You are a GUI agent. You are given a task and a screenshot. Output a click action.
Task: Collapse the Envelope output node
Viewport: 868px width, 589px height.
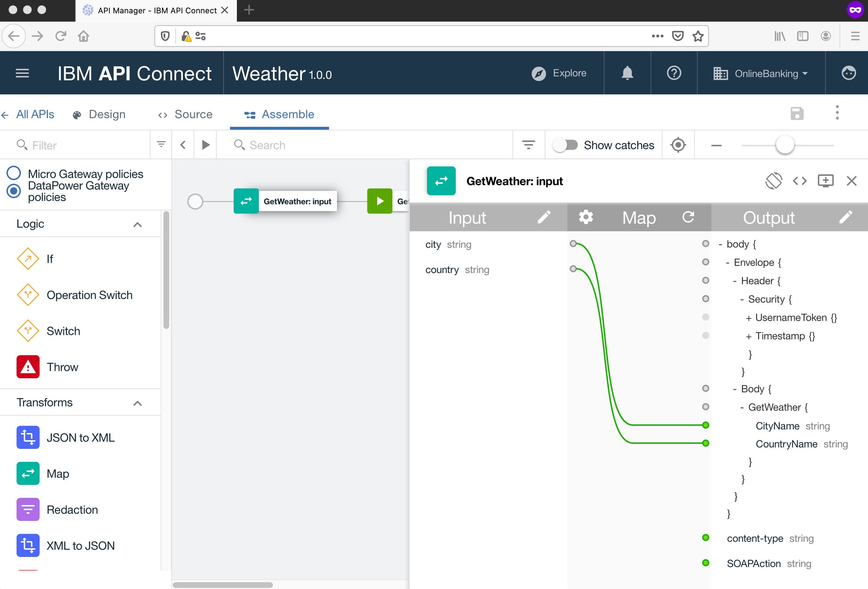click(x=727, y=263)
